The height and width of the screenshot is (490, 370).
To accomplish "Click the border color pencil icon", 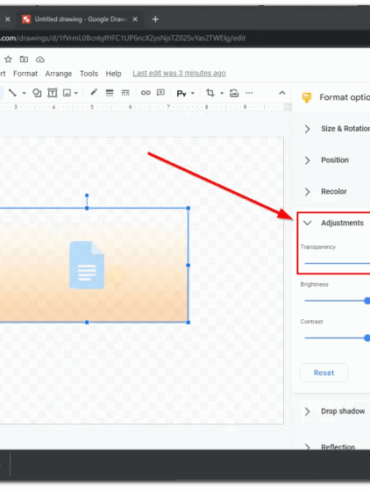I will [x=94, y=92].
